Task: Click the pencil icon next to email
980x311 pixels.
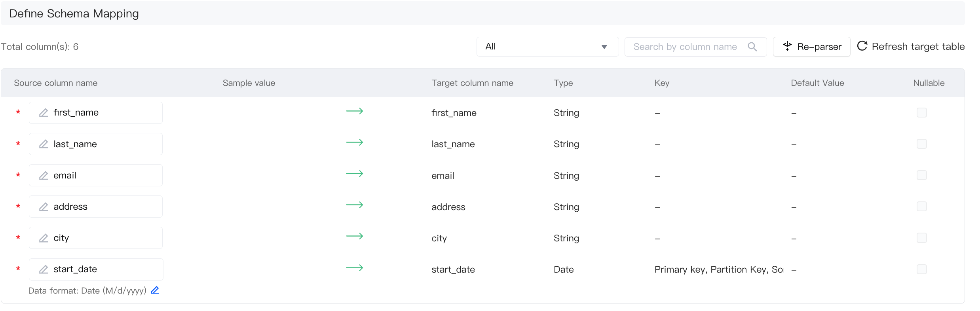Action: coord(44,175)
